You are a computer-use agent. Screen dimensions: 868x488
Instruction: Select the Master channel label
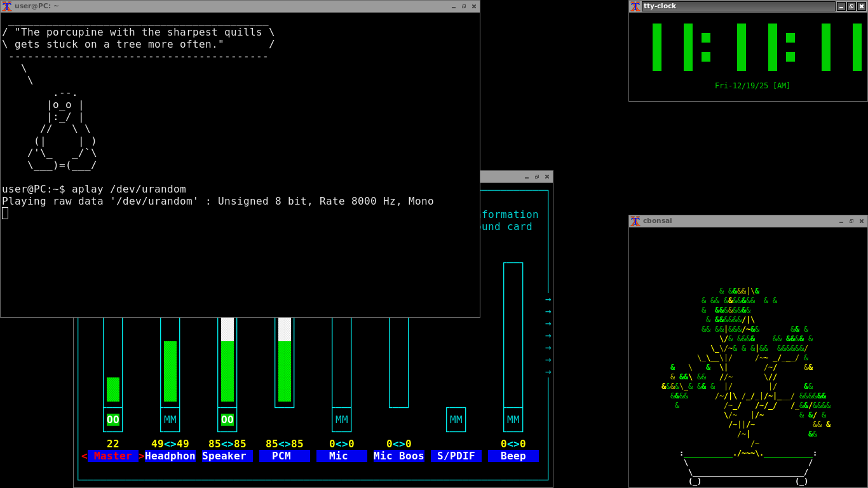[x=113, y=456]
